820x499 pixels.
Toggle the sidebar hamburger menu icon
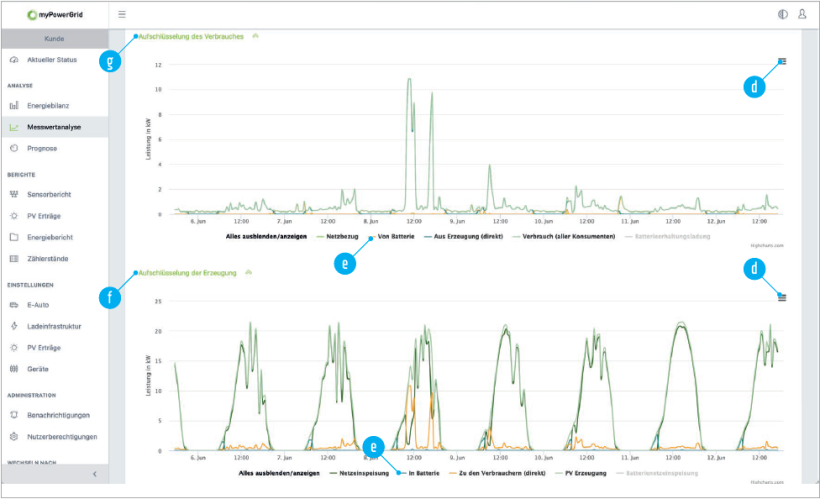122,15
